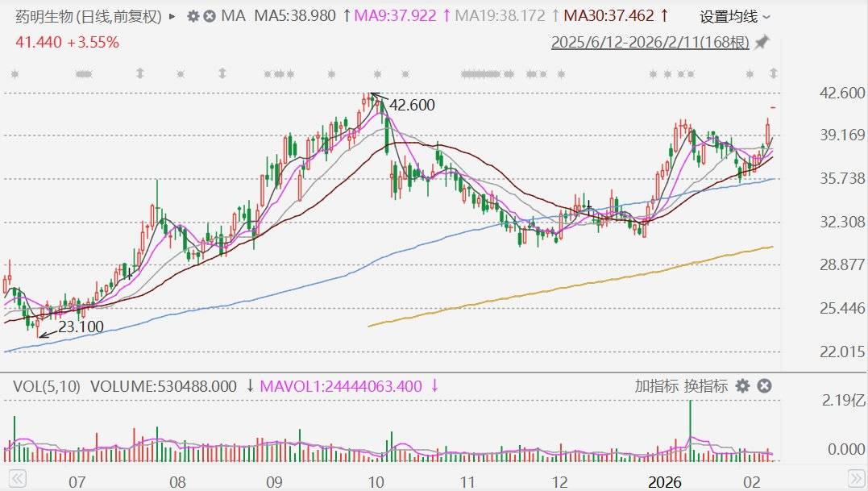Close the VOL indicator panel
The height and width of the screenshot is (491, 868).
point(764,386)
